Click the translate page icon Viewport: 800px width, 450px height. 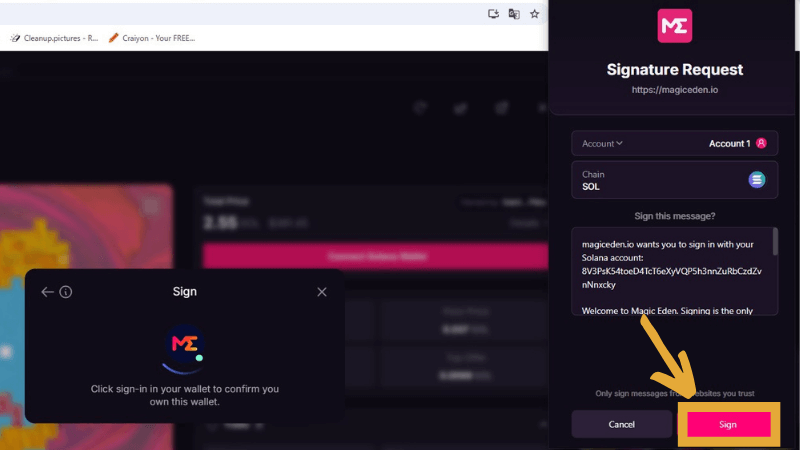pyautogui.click(x=514, y=14)
